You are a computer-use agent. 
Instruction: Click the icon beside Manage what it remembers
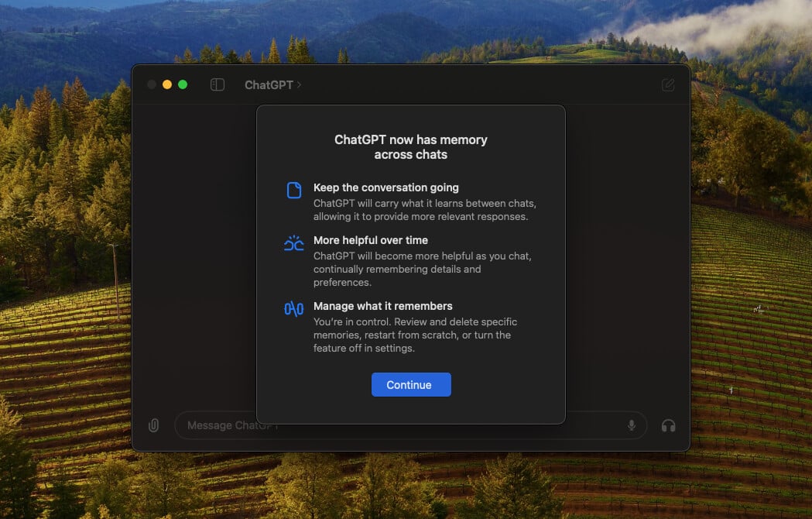pos(293,309)
